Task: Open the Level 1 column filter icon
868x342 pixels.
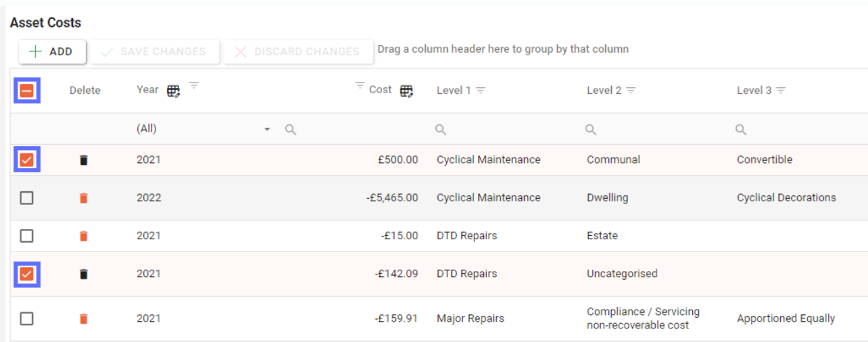Action: [x=481, y=91]
